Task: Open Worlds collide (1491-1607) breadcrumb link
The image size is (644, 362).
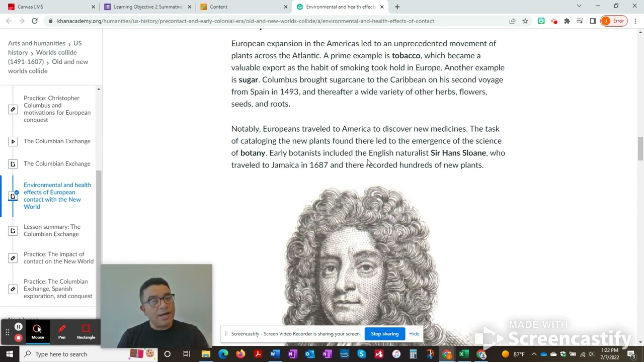Action: point(42,57)
